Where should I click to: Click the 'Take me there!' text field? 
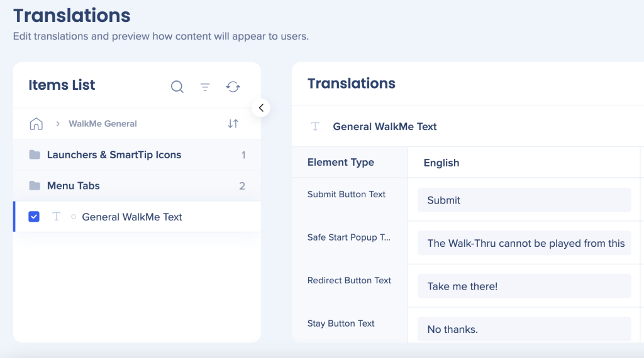click(x=524, y=286)
